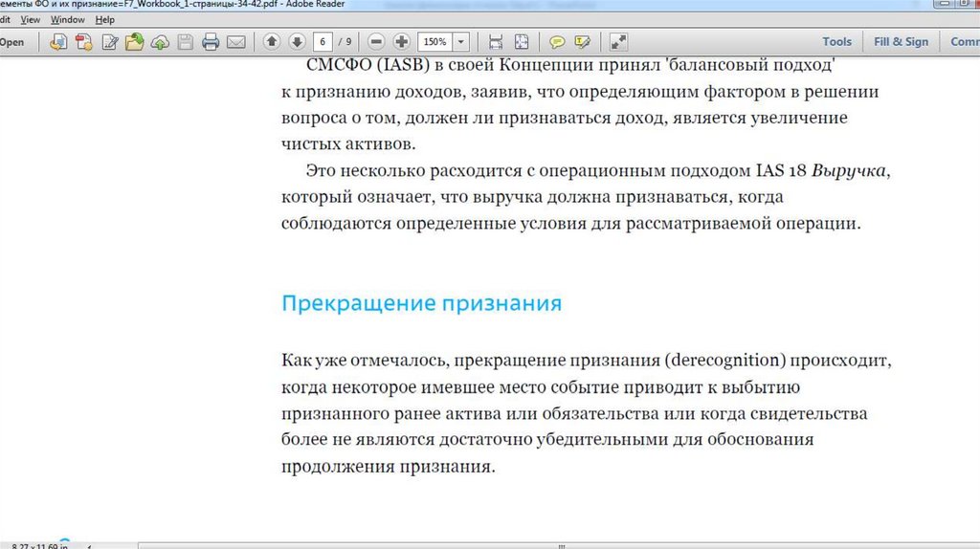
Task: Zoom out with the minus button
Action: 376,42
